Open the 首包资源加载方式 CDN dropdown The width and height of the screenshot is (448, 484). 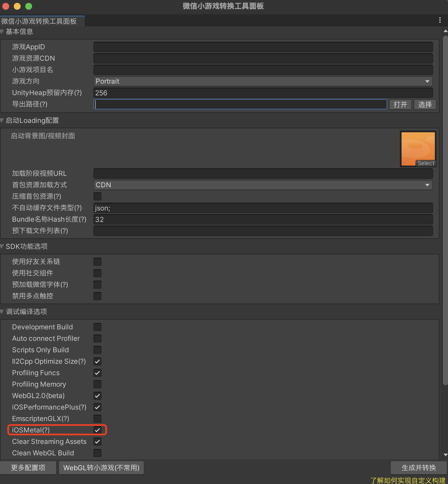tap(263, 185)
